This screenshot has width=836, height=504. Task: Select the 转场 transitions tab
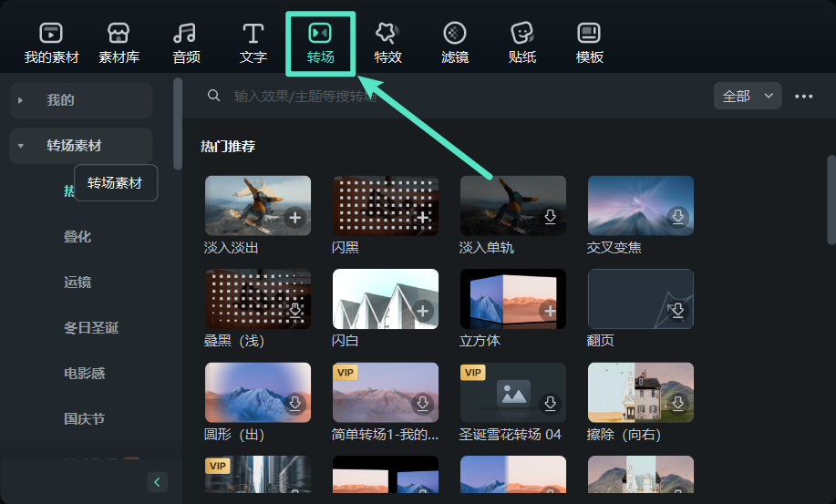pyautogui.click(x=320, y=43)
